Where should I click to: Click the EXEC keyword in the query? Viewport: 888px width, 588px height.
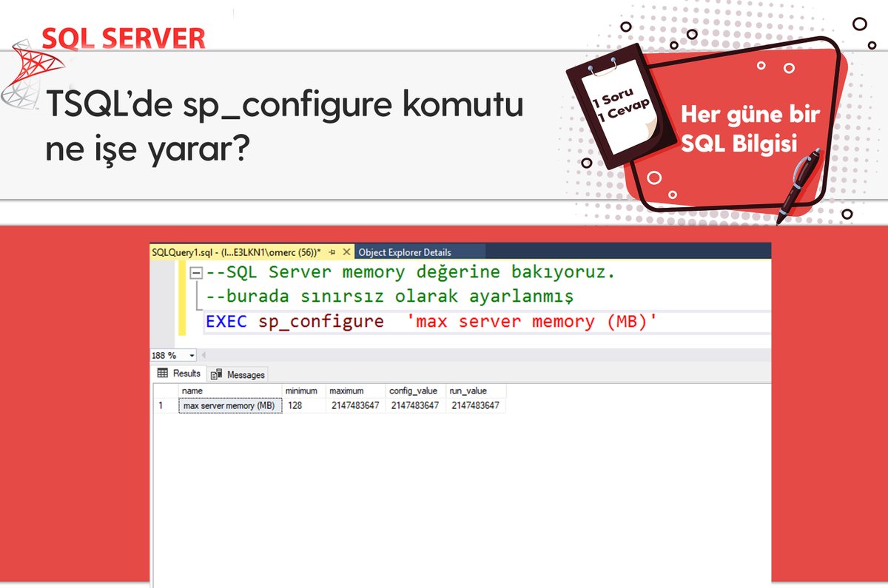pyautogui.click(x=226, y=322)
